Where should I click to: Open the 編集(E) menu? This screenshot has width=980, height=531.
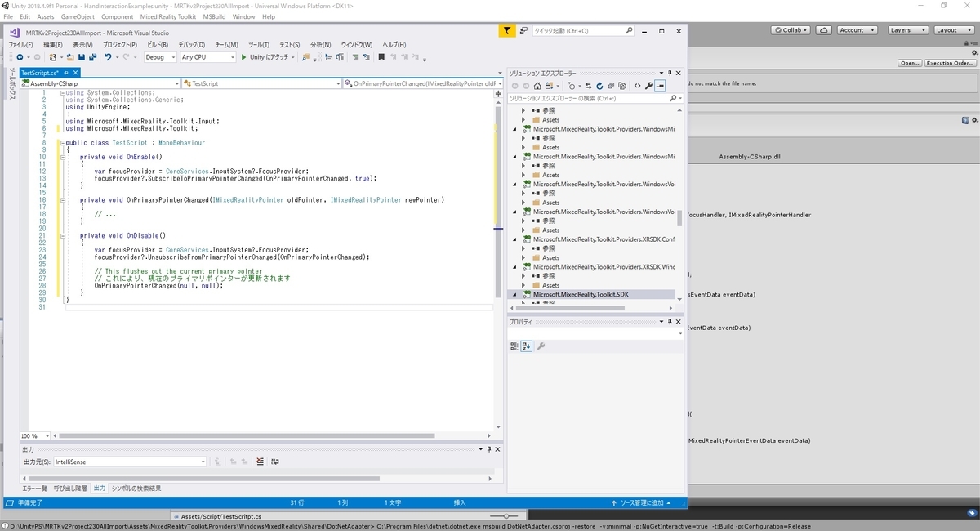click(x=53, y=44)
